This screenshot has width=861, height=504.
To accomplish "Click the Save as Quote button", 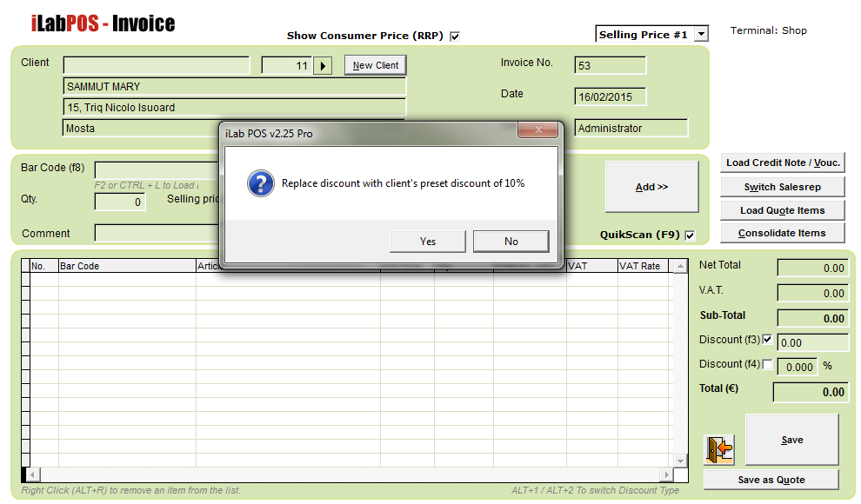I will pos(771,480).
